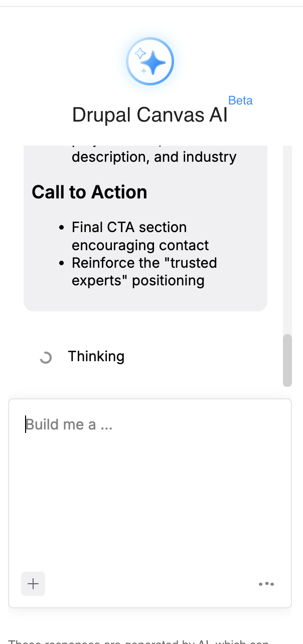Select the gray AI response bubble
This screenshot has width=303, height=644.
pyautogui.click(x=145, y=226)
